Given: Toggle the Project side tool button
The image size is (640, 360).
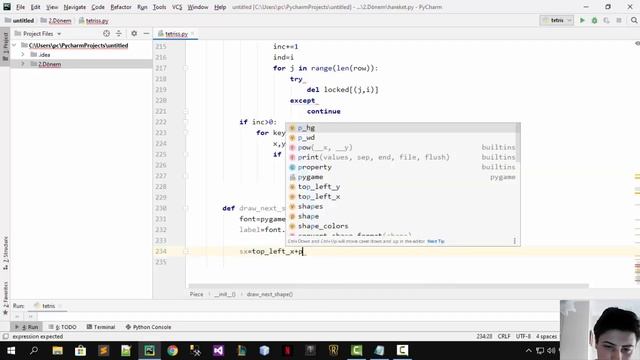Looking at the screenshot, I should (5, 47).
